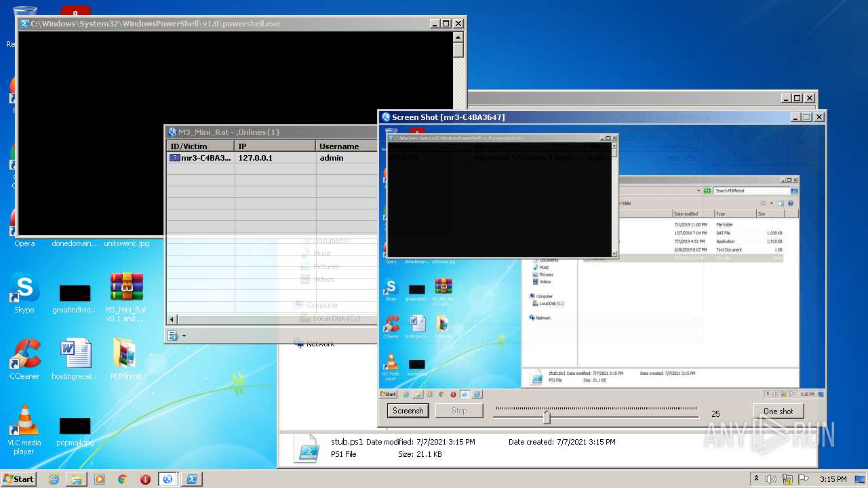Click the disabled Stop button
The height and width of the screenshot is (488, 868).
coord(459,411)
